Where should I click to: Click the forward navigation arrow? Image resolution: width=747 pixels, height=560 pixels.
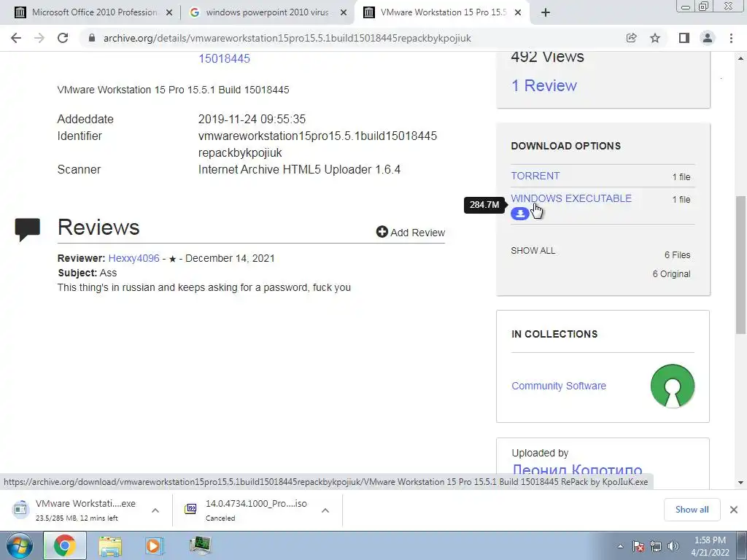(39, 38)
